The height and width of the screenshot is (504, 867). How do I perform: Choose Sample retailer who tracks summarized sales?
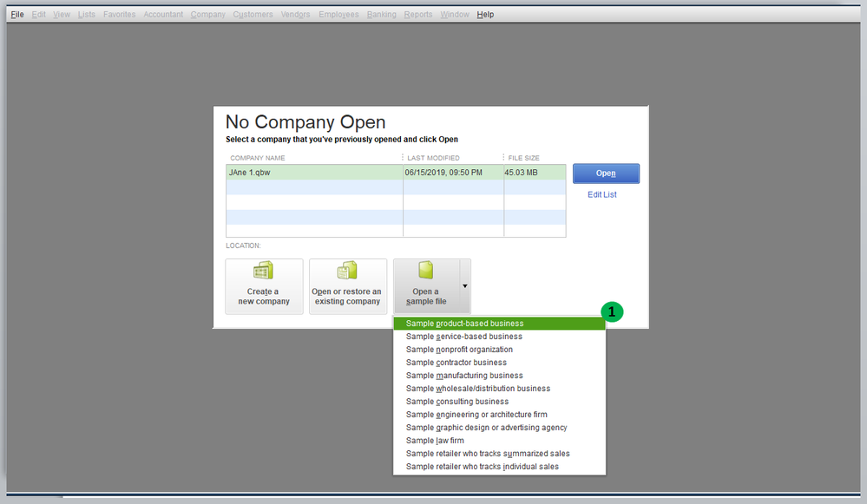point(499,453)
